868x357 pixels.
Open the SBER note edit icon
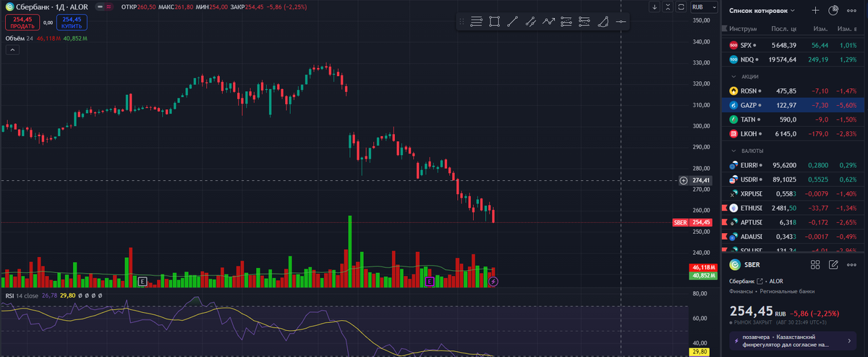833,265
